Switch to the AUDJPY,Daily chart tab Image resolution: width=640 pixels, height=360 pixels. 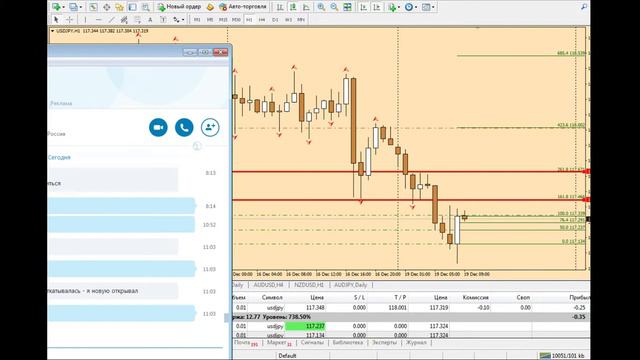tap(351, 285)
